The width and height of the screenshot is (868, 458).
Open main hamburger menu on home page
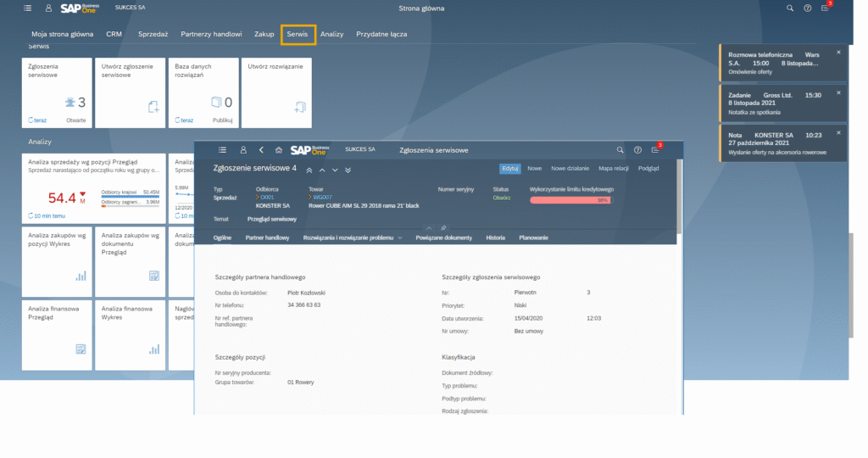click(x=28, y=8)
